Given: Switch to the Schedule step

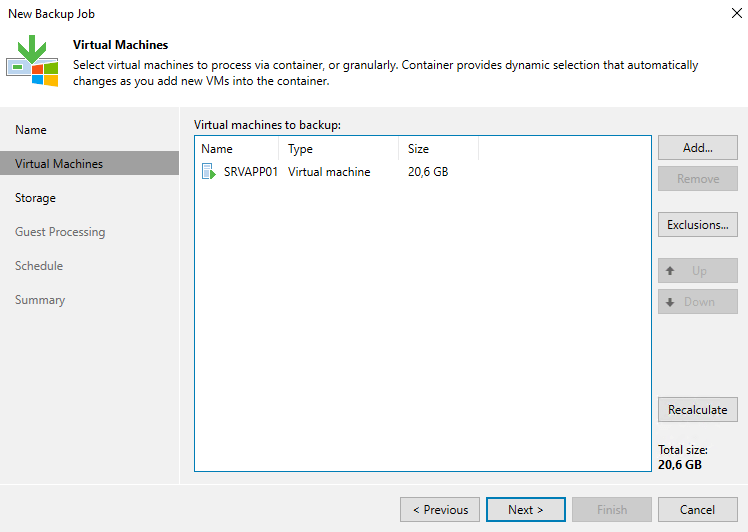Looking at the screenshot, I should (39, 266).
